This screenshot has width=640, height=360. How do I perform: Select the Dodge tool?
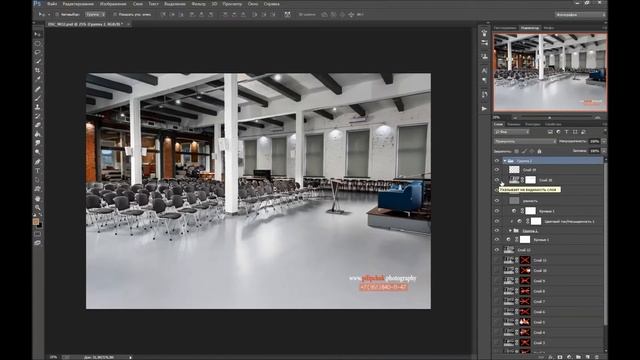(38, 152)
